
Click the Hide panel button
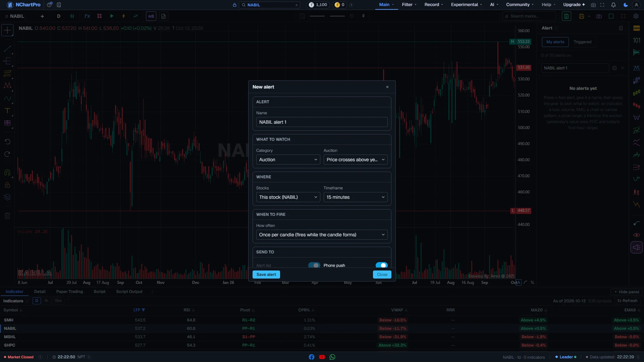[627, 292]
